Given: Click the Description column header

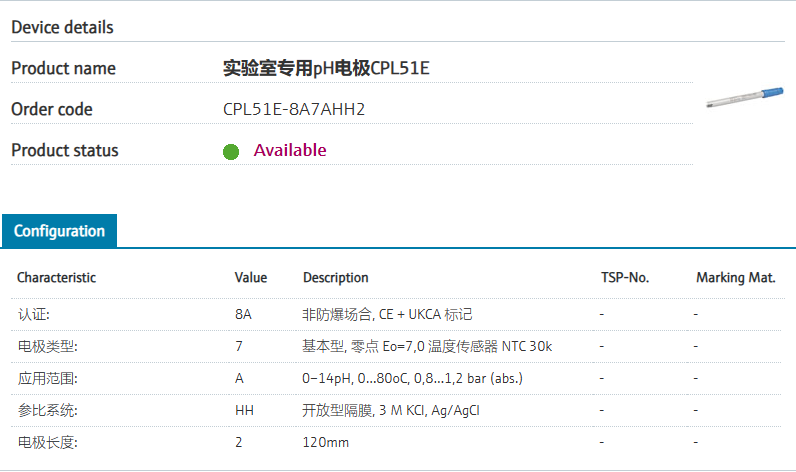Looking at the screenshot, I should tap(336, 277).
